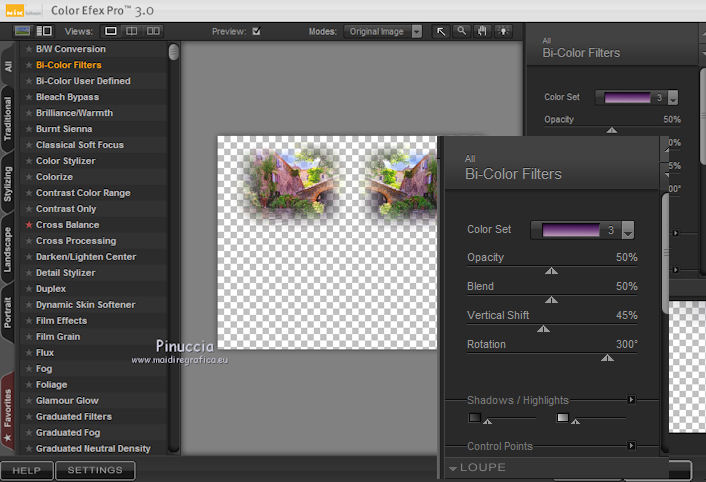Switch to the Traditional category tab
This screenshot has height=482, width=706.
8,118
